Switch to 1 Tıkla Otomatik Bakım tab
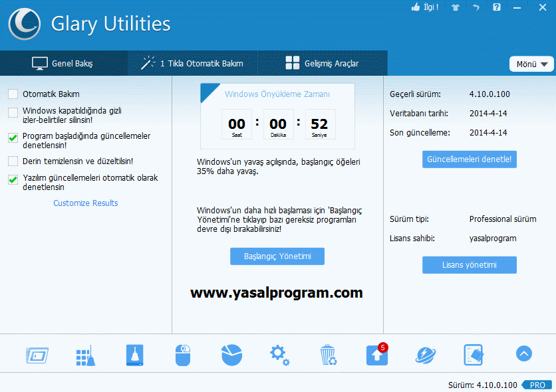 tap(192, 64)
